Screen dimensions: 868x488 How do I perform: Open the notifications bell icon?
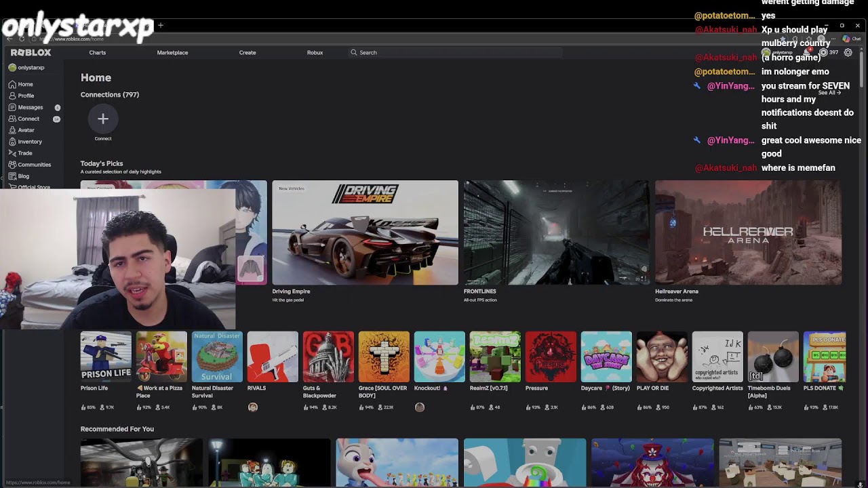[x=807, y=52]
